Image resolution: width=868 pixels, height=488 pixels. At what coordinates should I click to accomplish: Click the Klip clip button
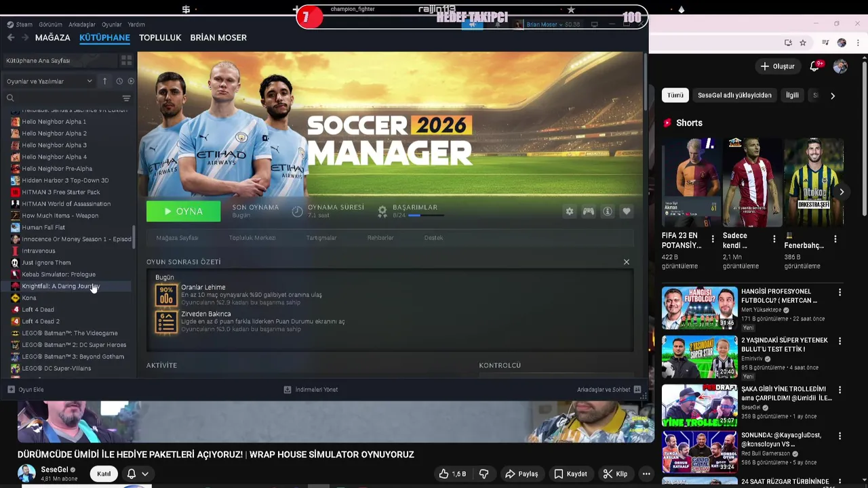[616, 474]
